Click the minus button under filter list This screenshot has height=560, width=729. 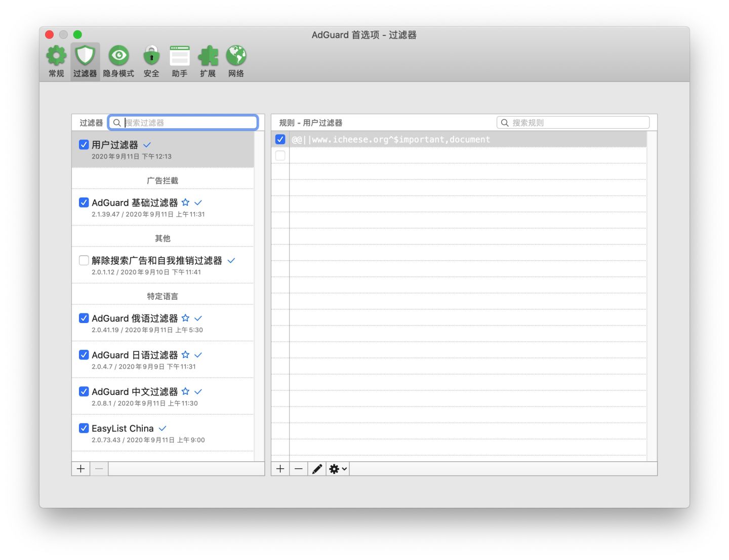point(99,469)
